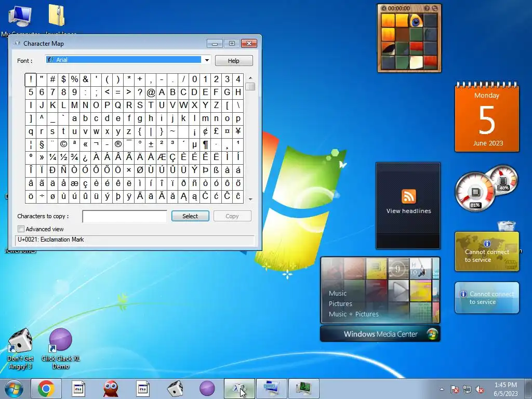The image size is (532, 399).
Task: Click the green-screen computer taskbar icon
Action: pyautogui.click(x=303, y=389)
